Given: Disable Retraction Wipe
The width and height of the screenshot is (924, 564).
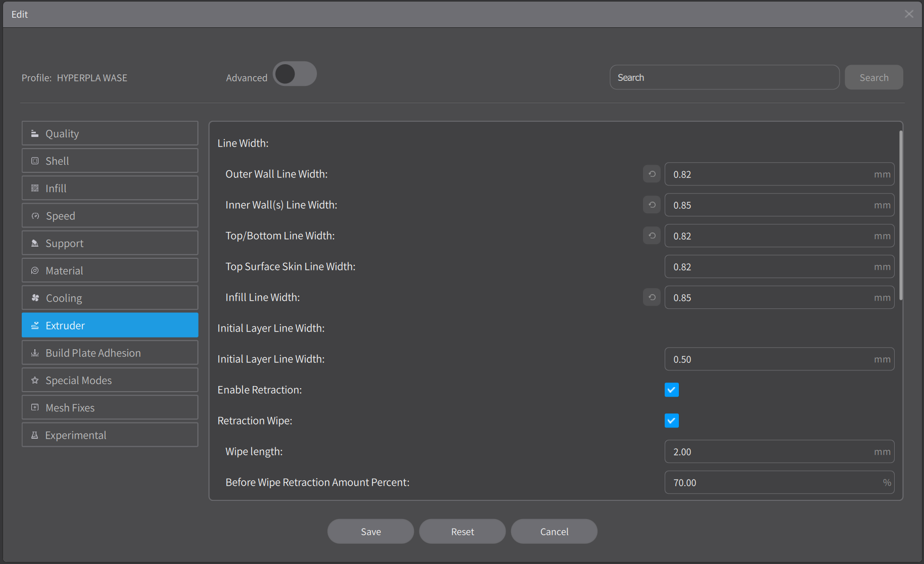Looking at the screenshot, I should [x=671, y=420].
